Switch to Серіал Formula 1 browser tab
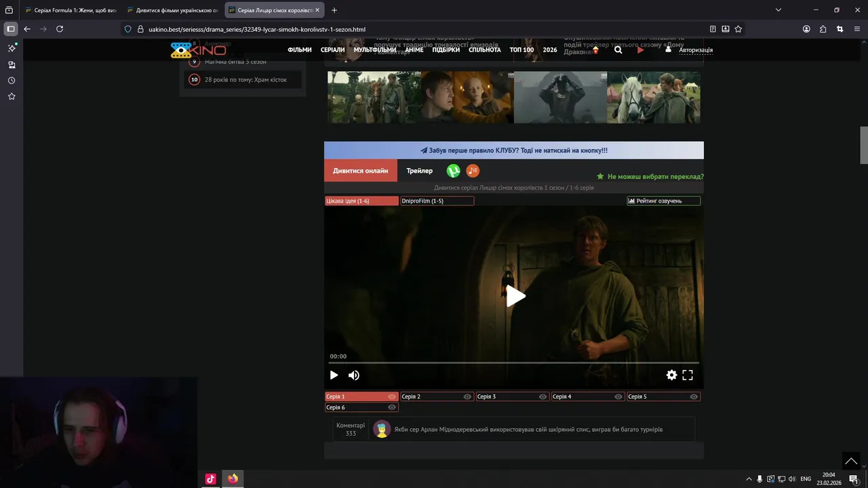The image size is (868, 488). [x=70, y=10]
